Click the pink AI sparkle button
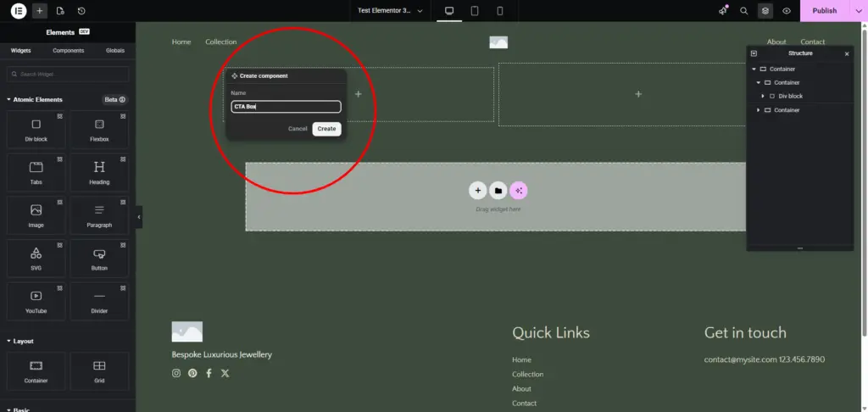Screen dimensions: 868x412 (519, 191)
